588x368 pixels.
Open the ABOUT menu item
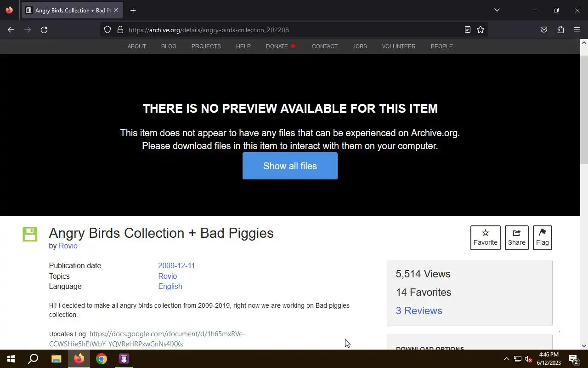point(136,46)
